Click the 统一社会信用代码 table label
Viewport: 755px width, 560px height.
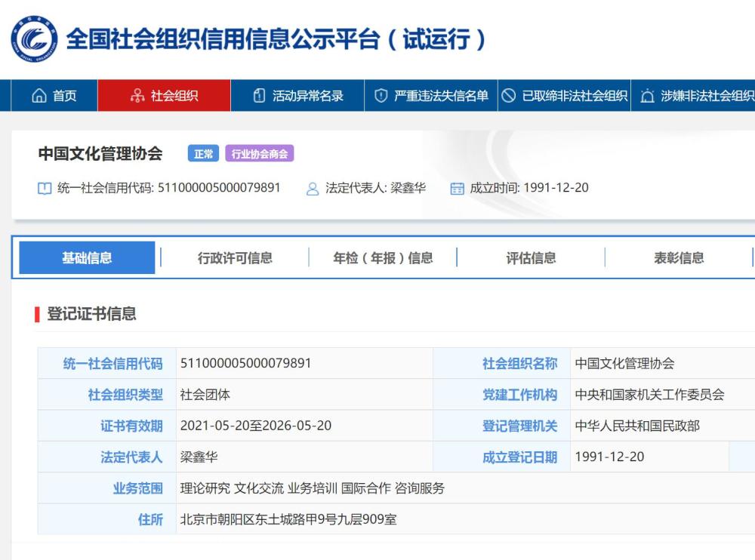click(113, 364)
